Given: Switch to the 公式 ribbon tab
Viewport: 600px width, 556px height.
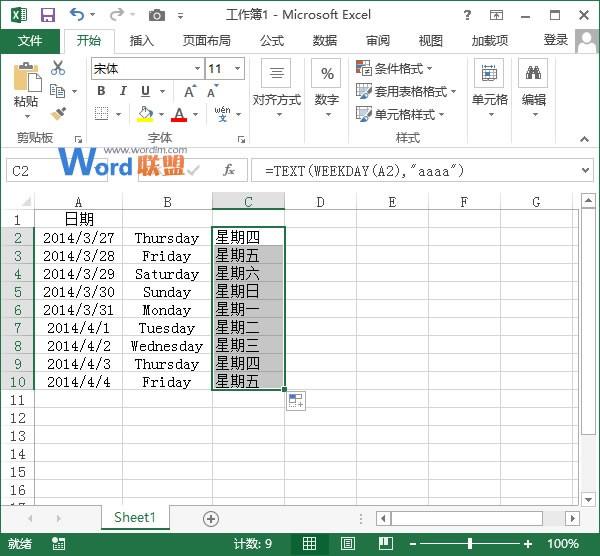Looking at the screenshot, I should click(272, 41).
